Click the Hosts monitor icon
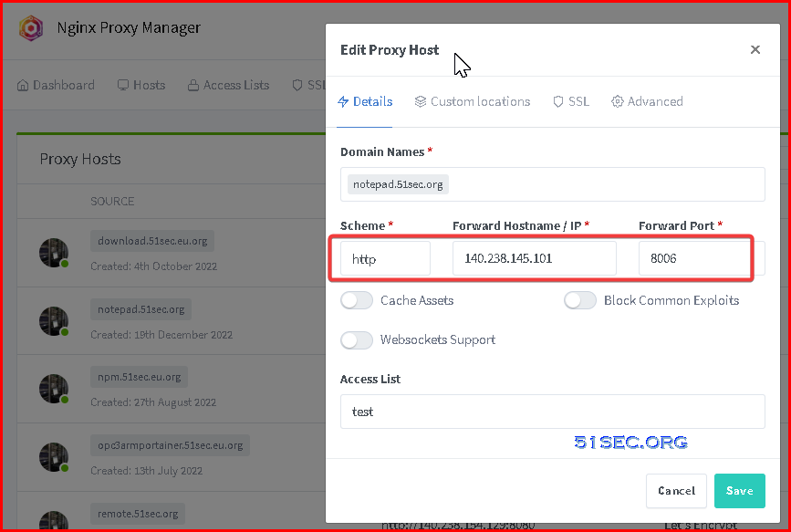 coord(123,85)
